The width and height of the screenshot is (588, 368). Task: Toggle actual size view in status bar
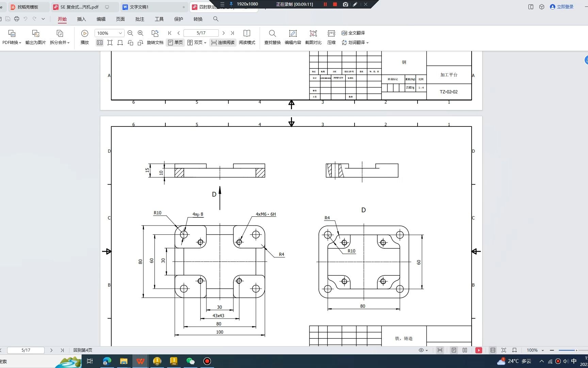[493, 350]
